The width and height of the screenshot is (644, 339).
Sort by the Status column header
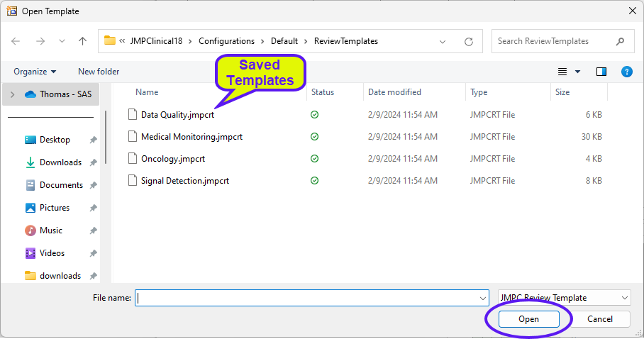click(x=323, y=92)
